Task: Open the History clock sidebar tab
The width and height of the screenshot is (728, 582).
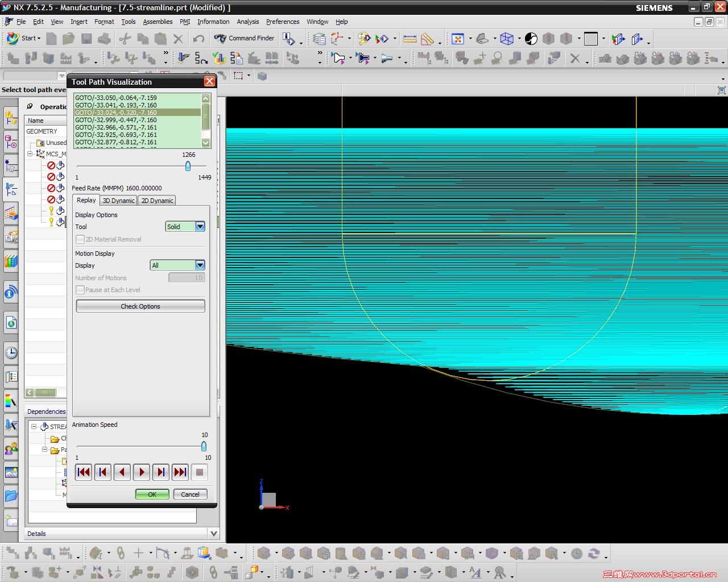Action: pos(11,353)
